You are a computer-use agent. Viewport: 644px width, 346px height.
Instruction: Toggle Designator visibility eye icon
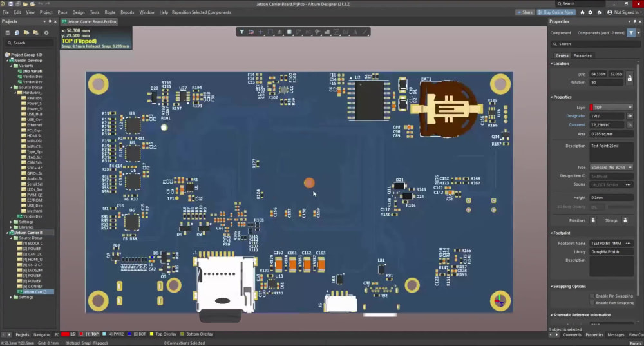(629, 116)
